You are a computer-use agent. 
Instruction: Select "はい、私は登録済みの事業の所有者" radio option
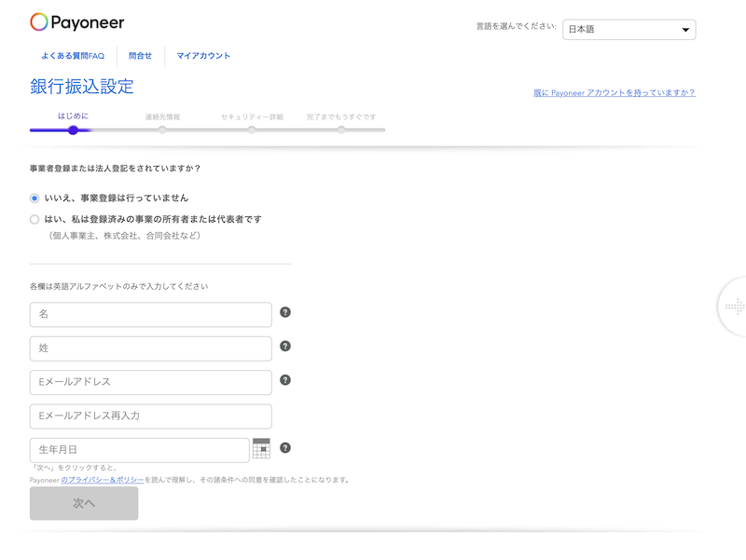(35, 220)
